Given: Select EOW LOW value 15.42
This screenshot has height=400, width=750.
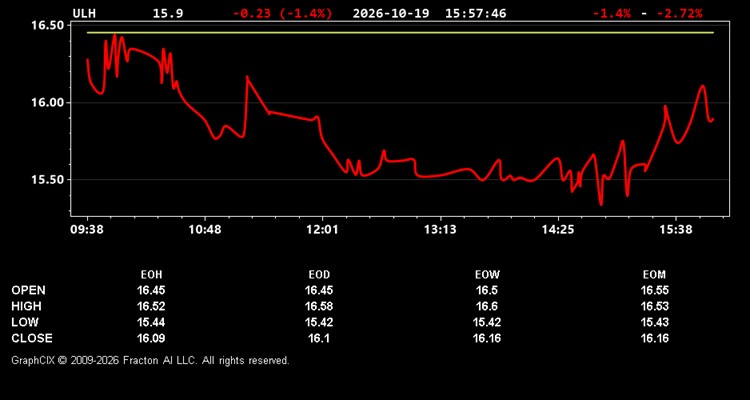Looking at the screenshot, I should [x=487, y=322].
